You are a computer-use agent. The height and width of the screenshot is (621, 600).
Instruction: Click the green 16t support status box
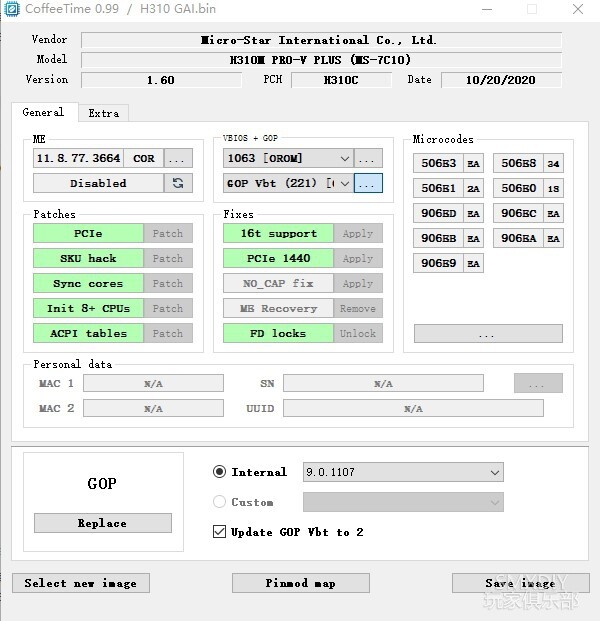point(278,233)
